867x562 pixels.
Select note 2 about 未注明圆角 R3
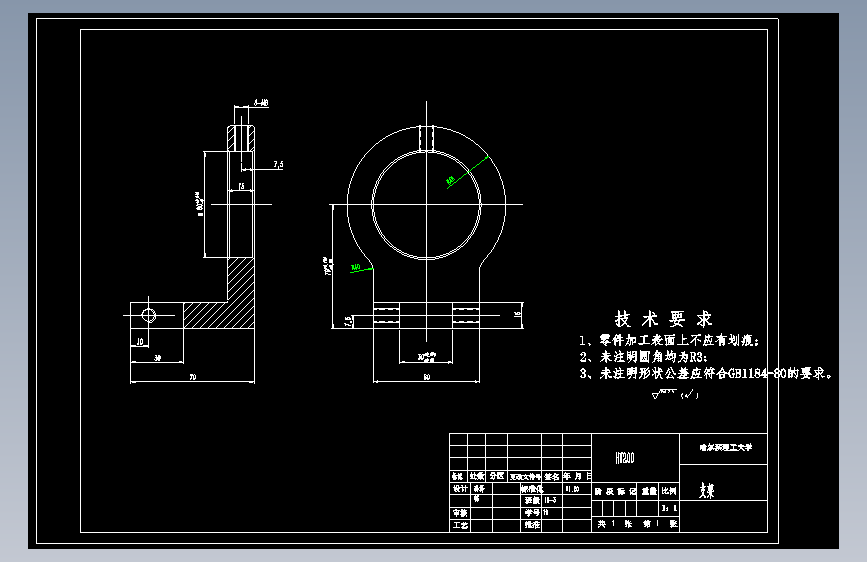pos(643,357)
